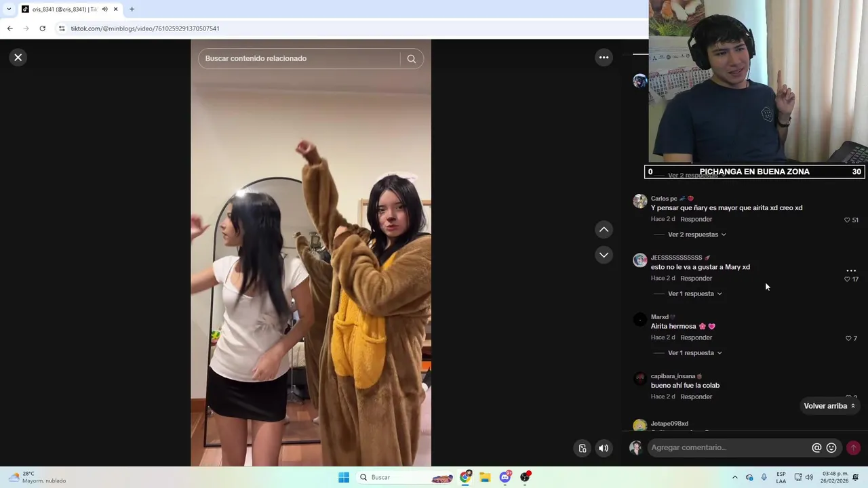
Task: Go back in browser history
Action: pos(9,28)
